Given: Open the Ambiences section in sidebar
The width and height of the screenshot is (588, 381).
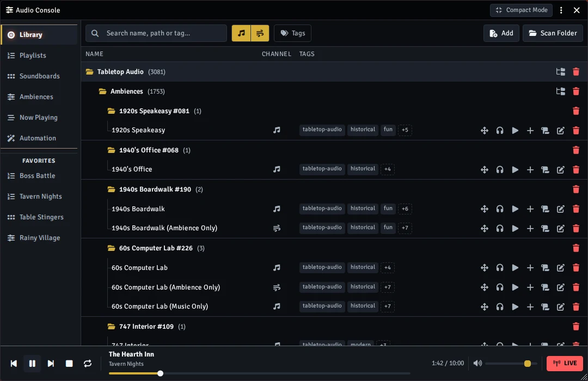Looking at the screenshot, I should click(39, 97).
